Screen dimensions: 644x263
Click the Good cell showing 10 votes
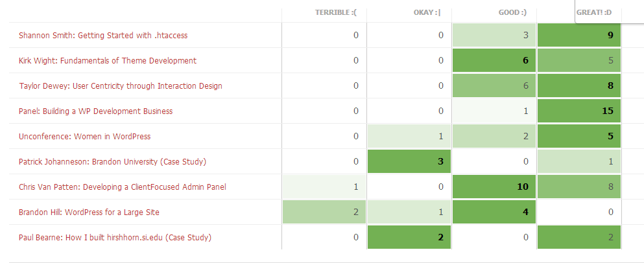click(x=494, y=187)
